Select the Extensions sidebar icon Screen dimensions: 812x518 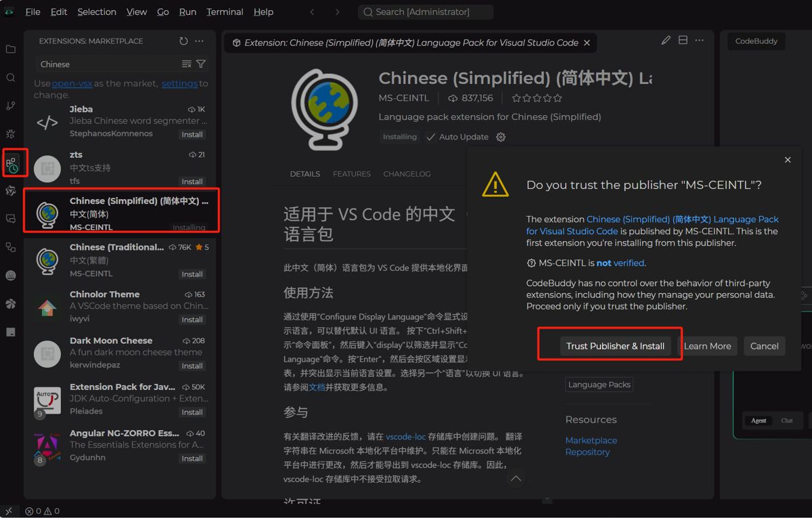[14, 163]
